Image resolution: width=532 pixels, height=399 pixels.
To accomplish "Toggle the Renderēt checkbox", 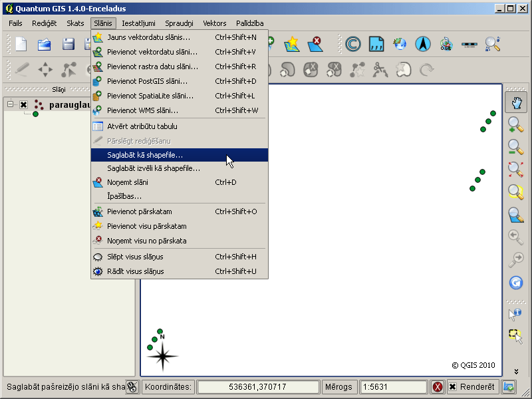I will pos(453,387).
